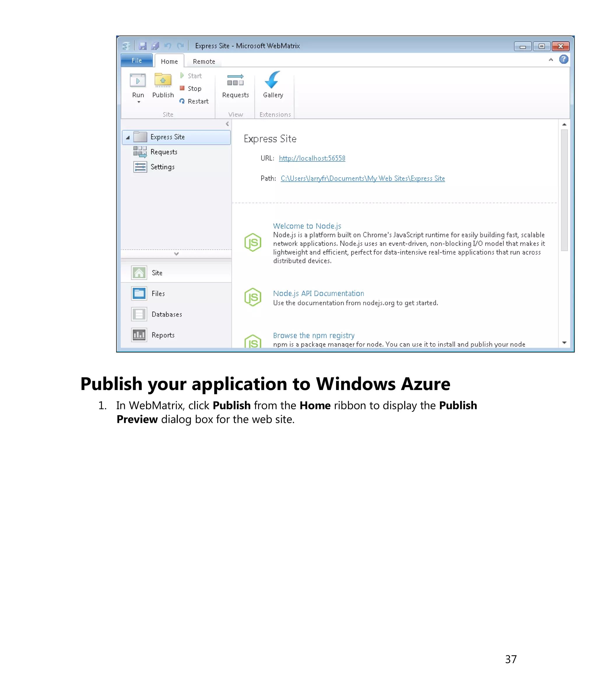Screen dimensions: 597x700
Task: Minimize the WebMatrix window
Action: pos(523,46)
